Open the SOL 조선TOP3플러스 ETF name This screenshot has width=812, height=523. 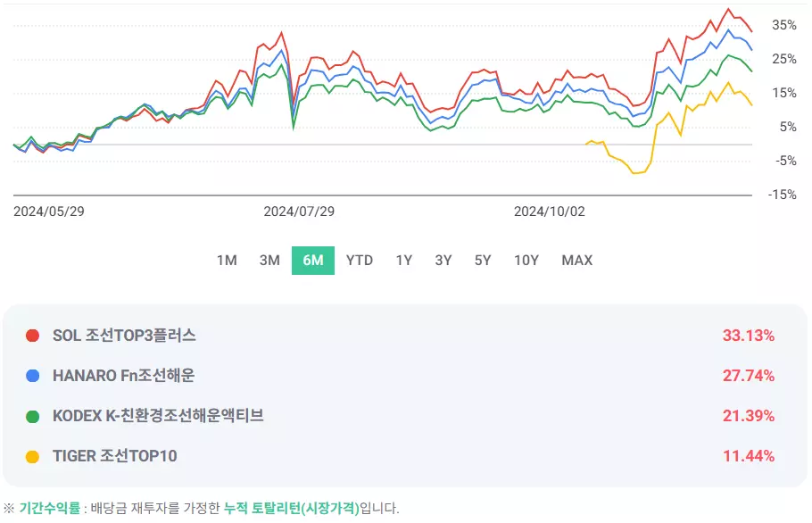(x=124, y=336)
